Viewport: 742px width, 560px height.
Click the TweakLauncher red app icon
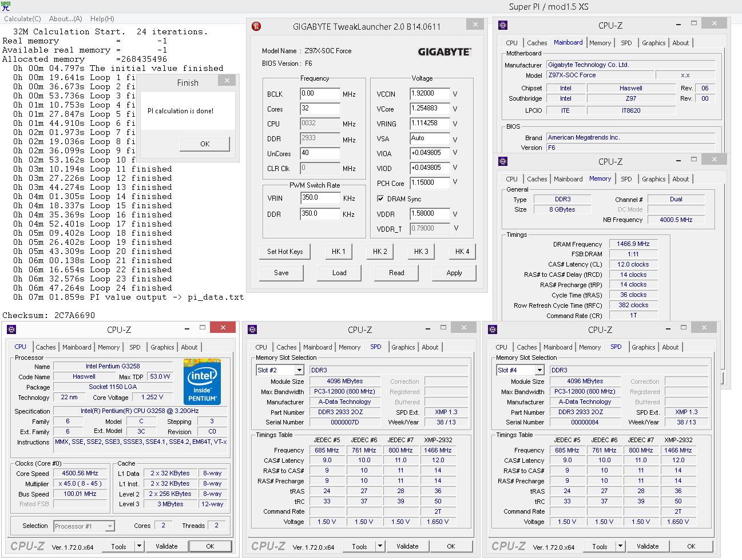[x=257, y=26]
